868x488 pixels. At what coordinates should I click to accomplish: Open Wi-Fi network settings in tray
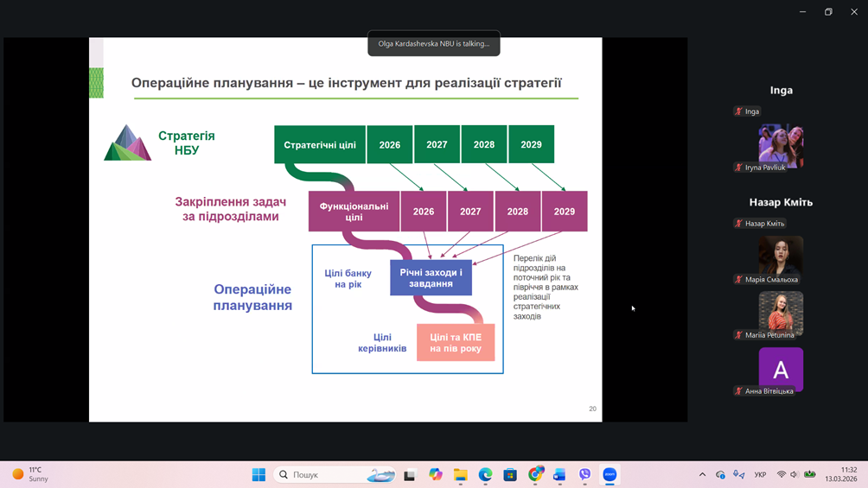[782, 474]
